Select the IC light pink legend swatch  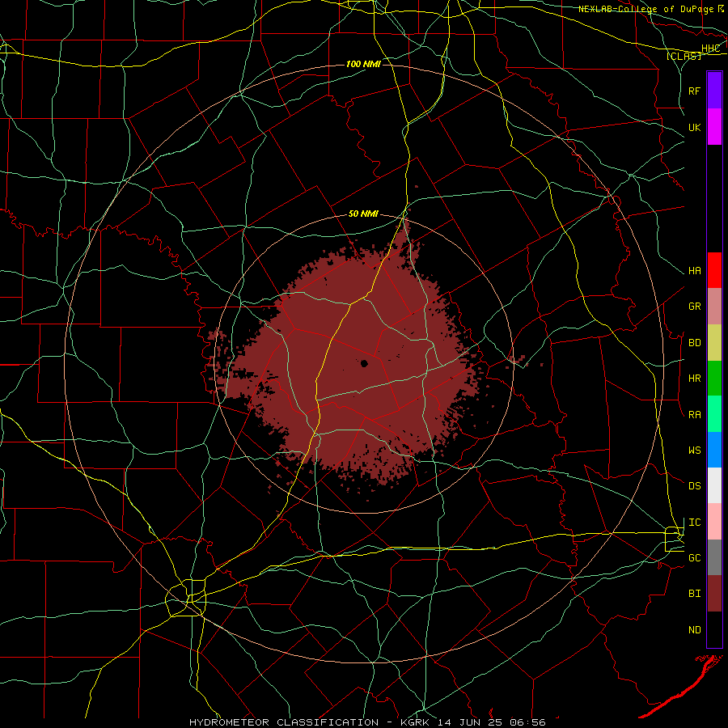(x=714, y=522)
